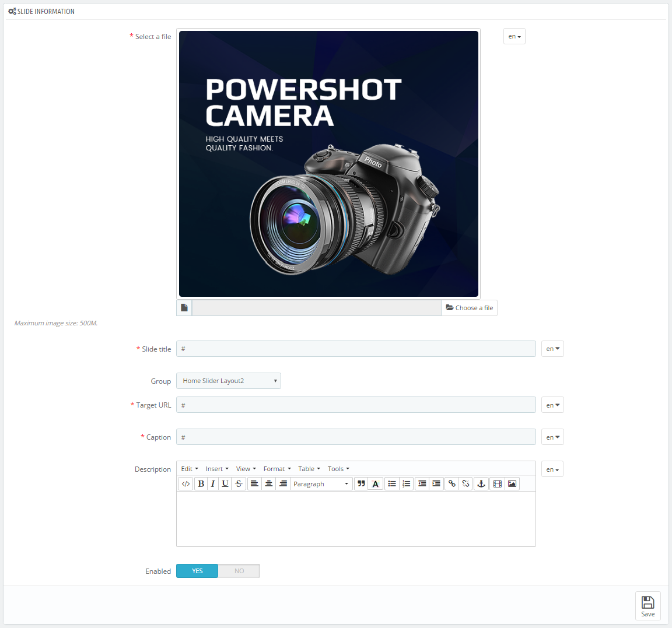The height and width of the screenshot is (628, 672).
Task: Click inside the Description text area
Action: (356, 519)
